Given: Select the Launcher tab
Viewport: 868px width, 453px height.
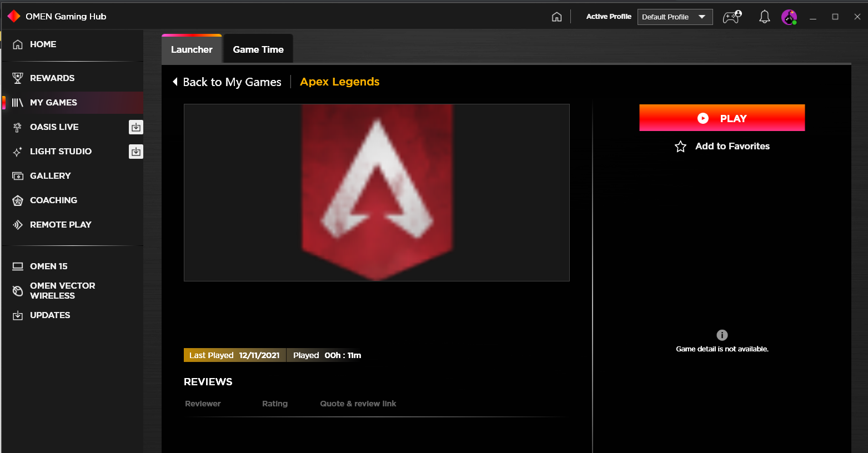Looking at the screenshot, I should coord(192,49).
